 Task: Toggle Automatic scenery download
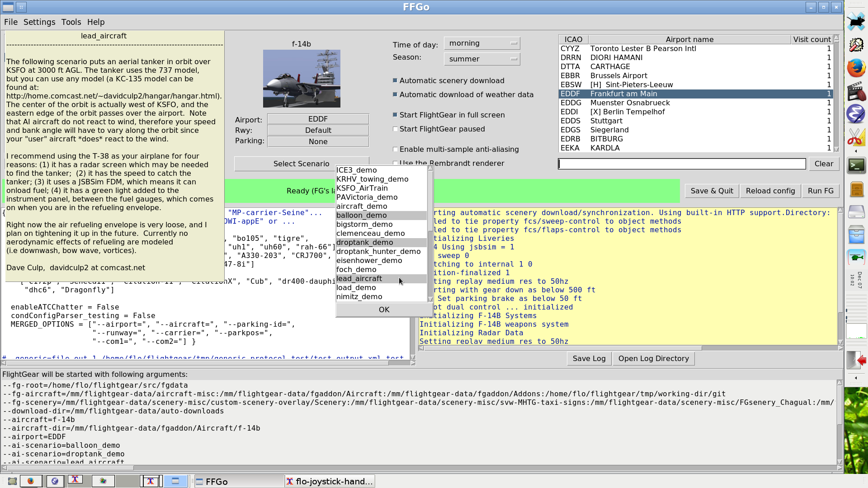[x=395, y=80]
